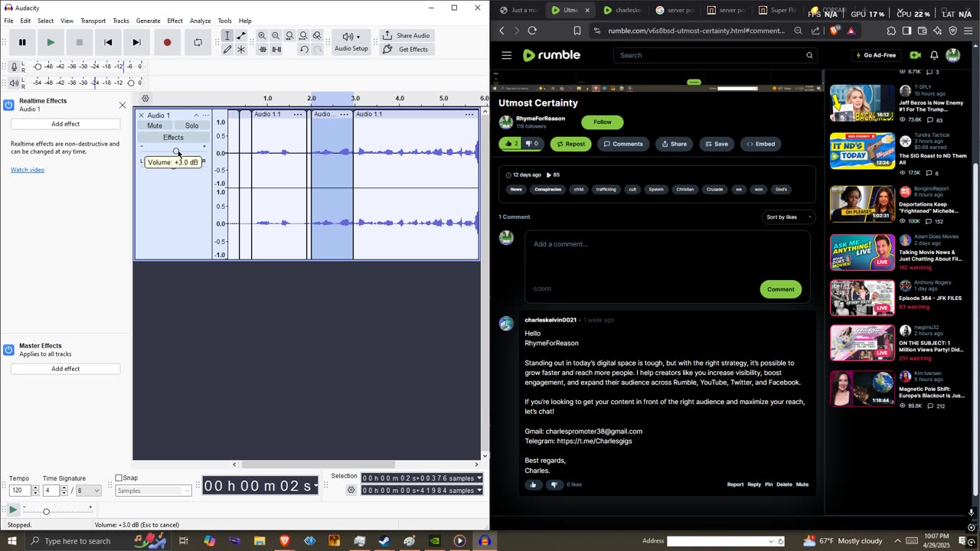Click the playback meter speaker icon

click(x=14, y=83)
